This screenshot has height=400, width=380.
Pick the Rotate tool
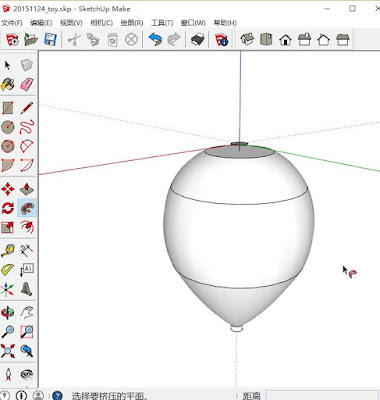tap(8, 208)
